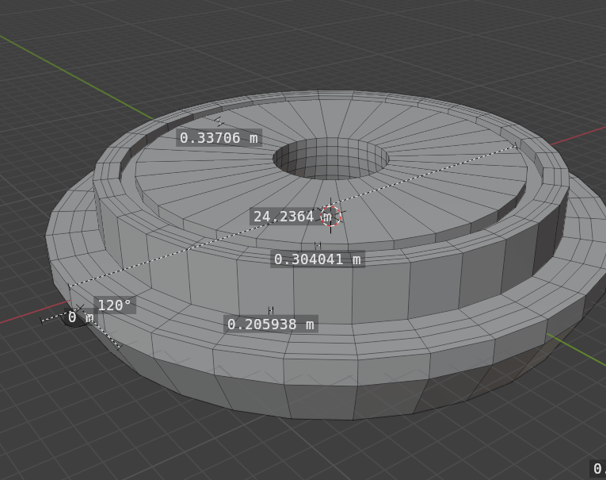The height and width of the screenshot is (480, 606).
Task: Select the 0.304041 m measurement label
Action: [x=317, y=259]
